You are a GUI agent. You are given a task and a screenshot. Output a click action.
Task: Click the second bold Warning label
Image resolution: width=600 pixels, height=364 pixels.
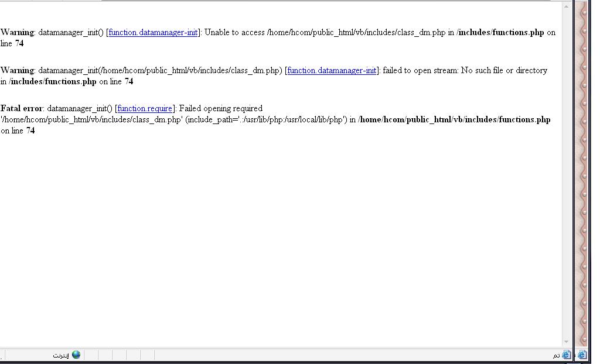[x=17, y=71]
